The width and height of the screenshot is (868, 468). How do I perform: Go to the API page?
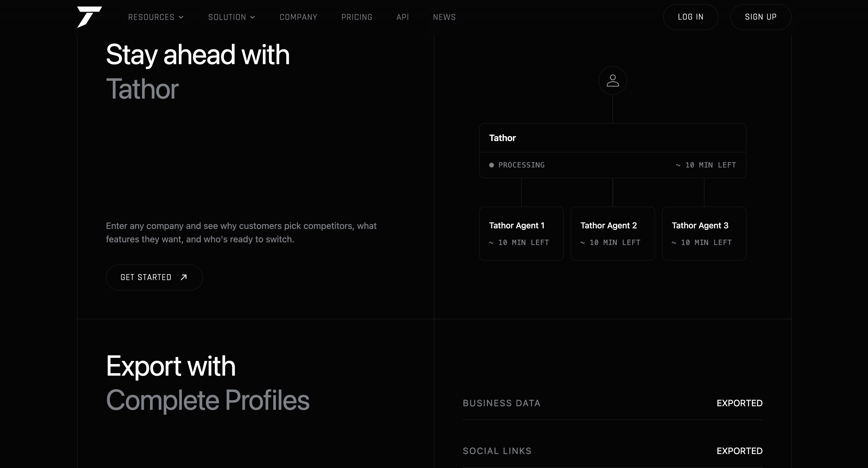tap(402, 17)
